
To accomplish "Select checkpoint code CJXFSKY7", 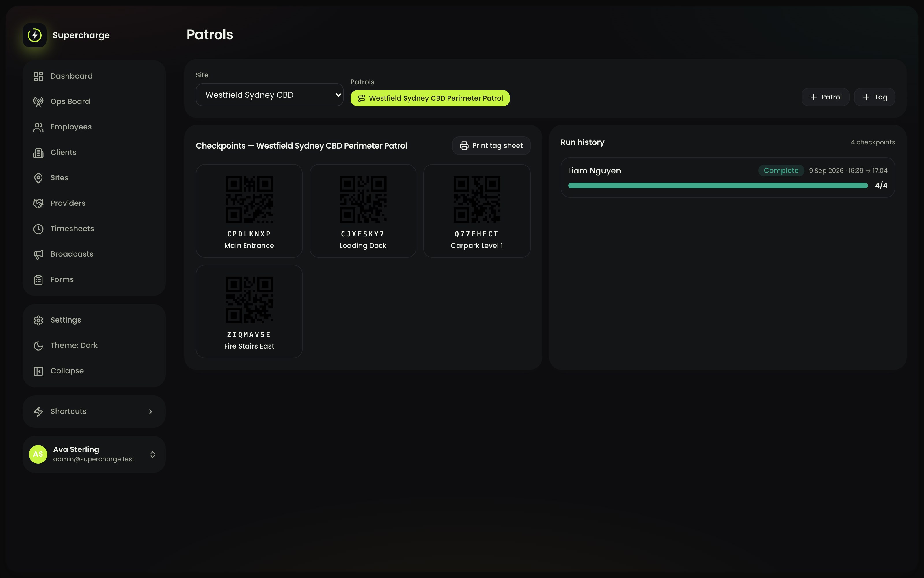I will point(363,234).
